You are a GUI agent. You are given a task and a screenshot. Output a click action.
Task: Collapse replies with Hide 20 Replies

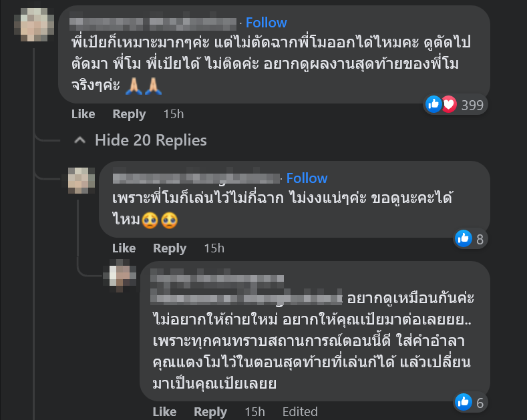[150, 140]
